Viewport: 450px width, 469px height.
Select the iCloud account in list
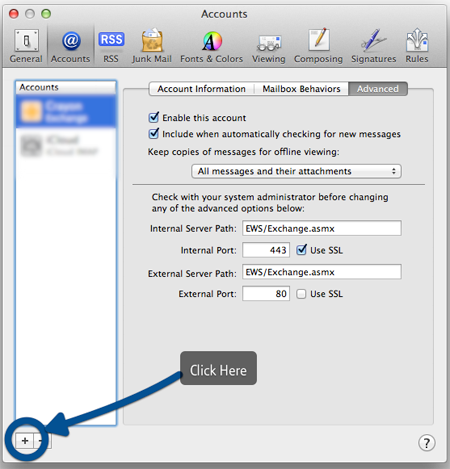(66, 145)
